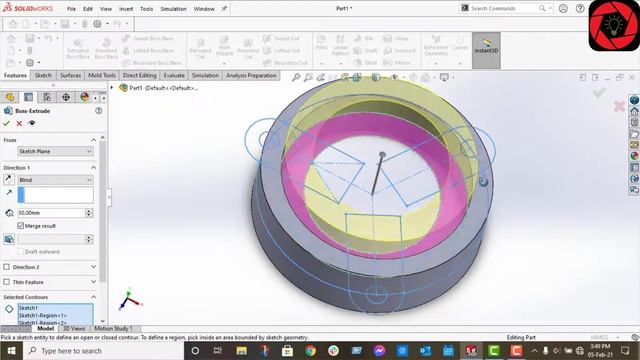Screen dimensions: 640x360
Task: Open SolidWorks help question mark
Action: click(580, 8)
